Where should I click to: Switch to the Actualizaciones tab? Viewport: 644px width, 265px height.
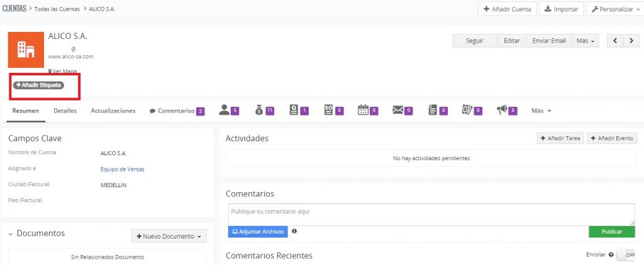[113, 111]
